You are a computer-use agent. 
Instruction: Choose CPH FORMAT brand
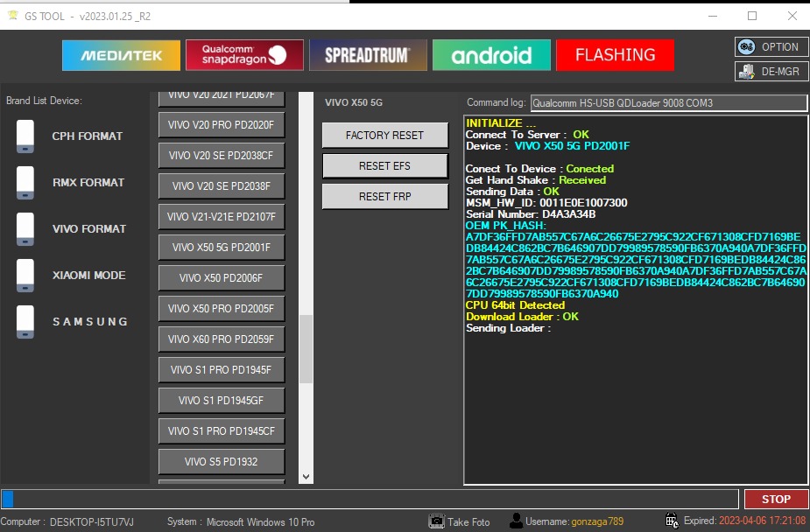tap(88, 136)
